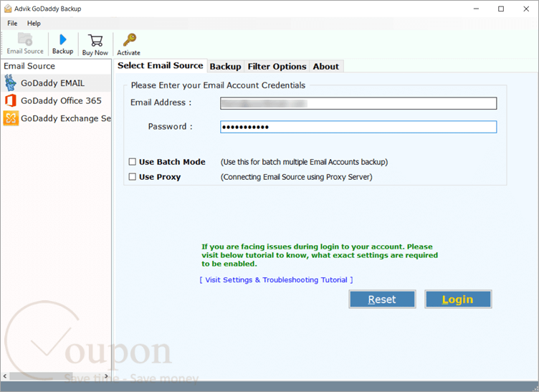
Task: Minimize the Advik GoDaddy Backup window
Action: click(x=476, y=9)
